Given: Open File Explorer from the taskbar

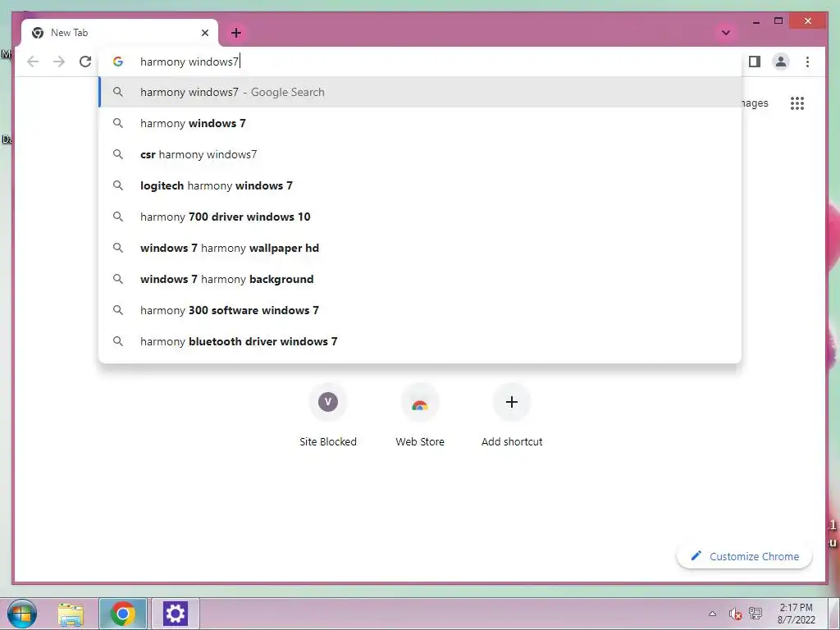Looking at the screenshot, I should click(71, 614).
